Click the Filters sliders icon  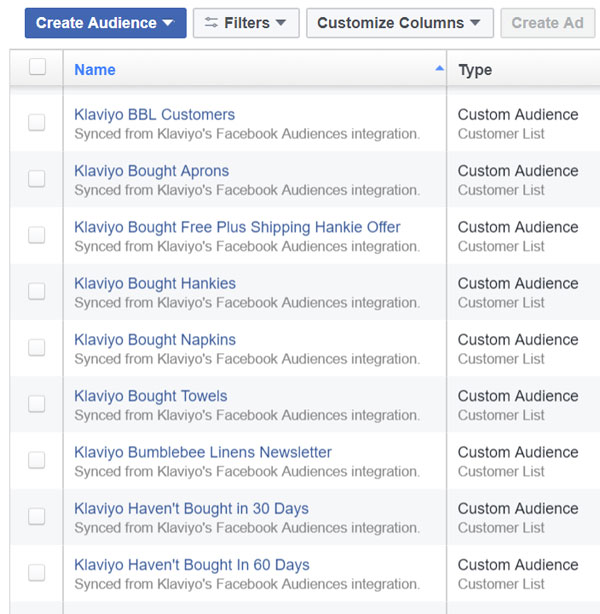pos(211,23)
